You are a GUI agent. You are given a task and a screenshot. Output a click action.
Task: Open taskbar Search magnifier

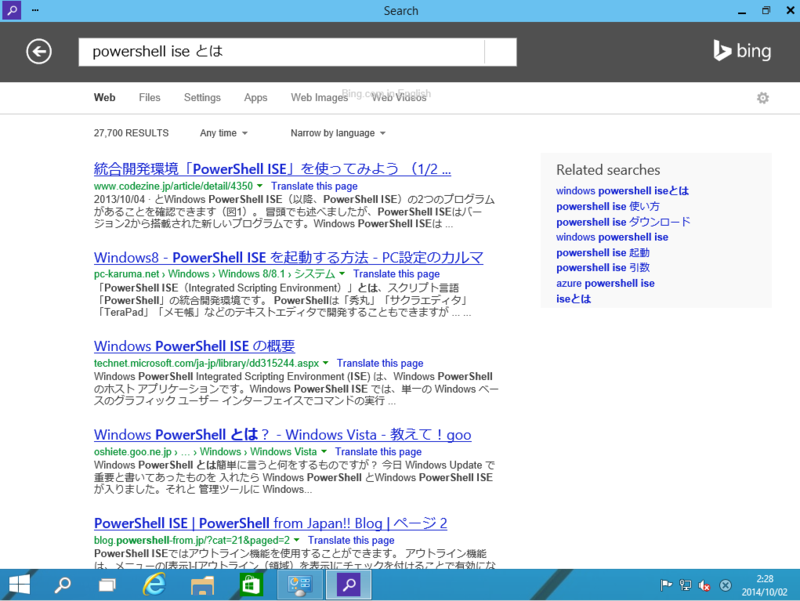[63, 585]
